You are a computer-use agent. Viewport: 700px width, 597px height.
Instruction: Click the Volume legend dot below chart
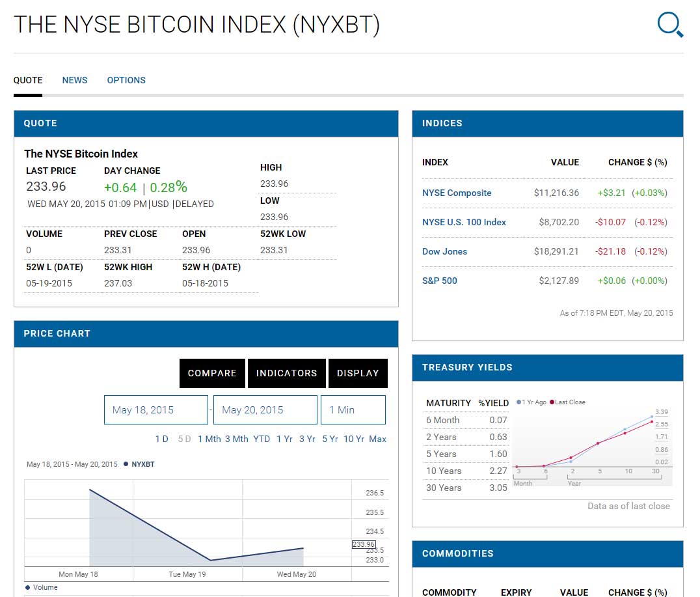(x=28, y=588)
